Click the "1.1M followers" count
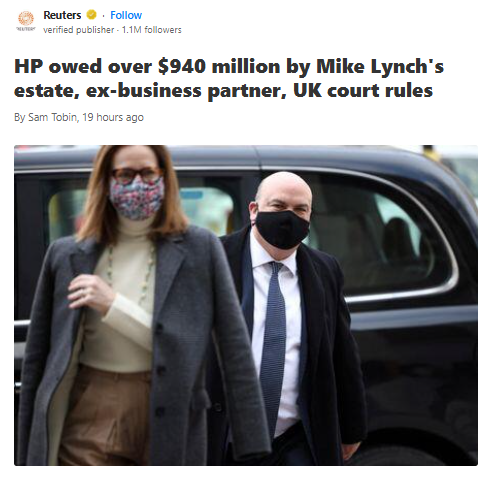This screenshot has width=492, height=487. tap(152, 30)
